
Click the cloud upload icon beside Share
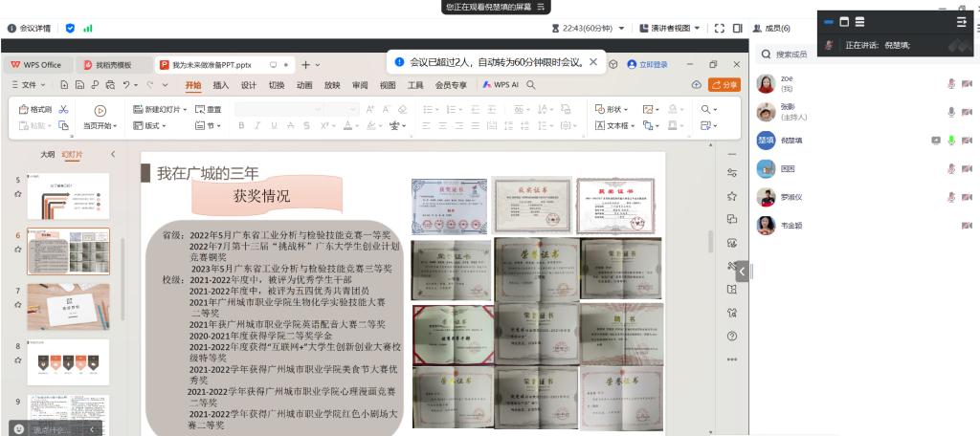(697, 85)
